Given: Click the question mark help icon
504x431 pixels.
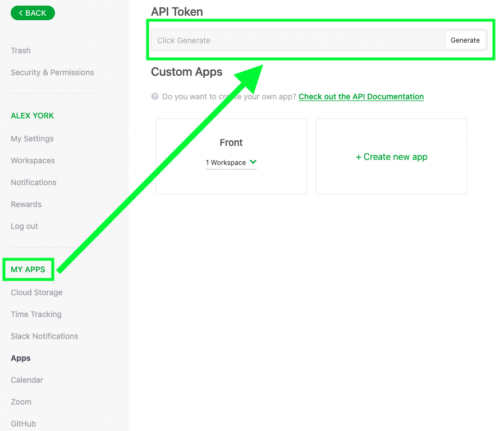Looking at the screenshot, I should (x=154, y=96).
